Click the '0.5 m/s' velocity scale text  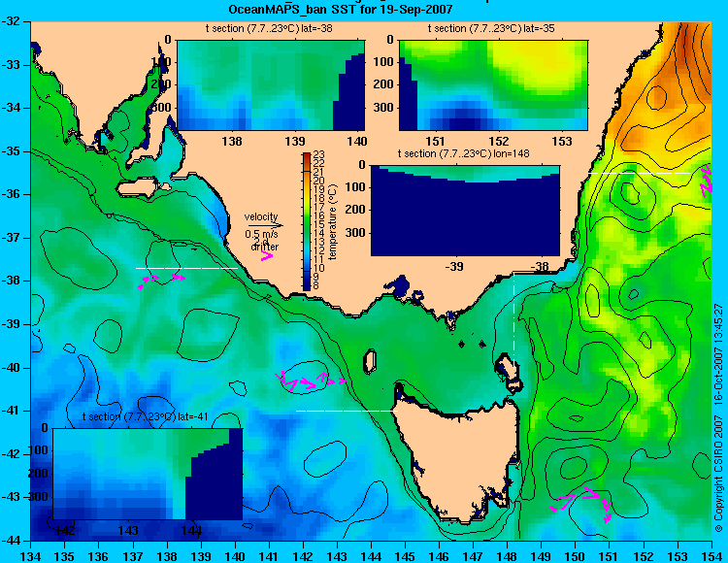261,234
